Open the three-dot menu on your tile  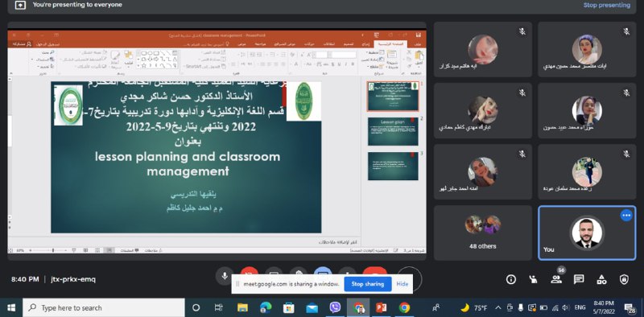[x=626, y=215]
